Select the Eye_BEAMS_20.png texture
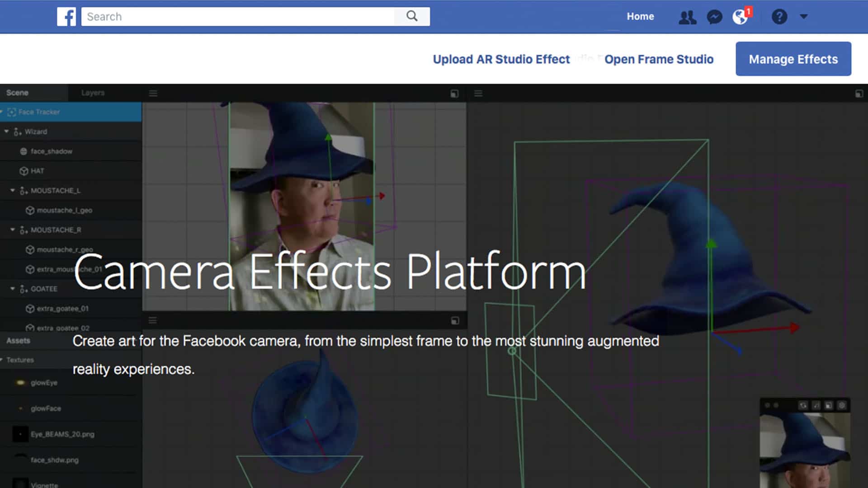 tap(62, 434)
